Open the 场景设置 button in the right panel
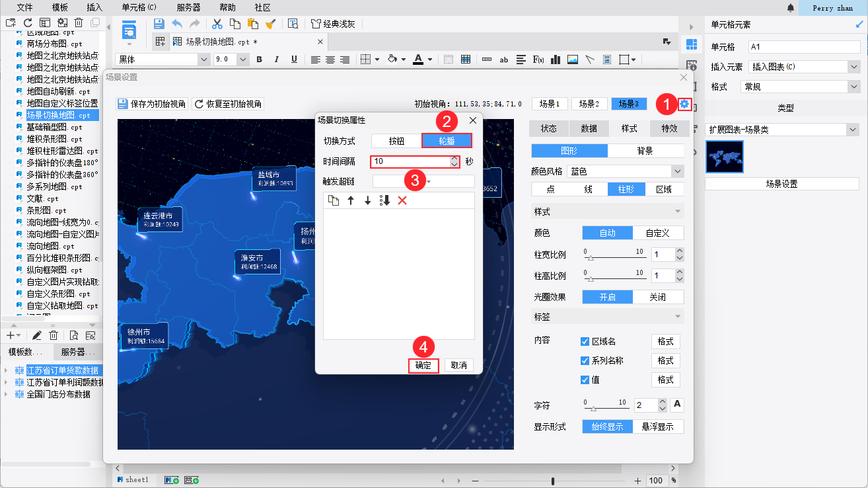The width and height of the screenshot is (868, 488). click(782, 184)
